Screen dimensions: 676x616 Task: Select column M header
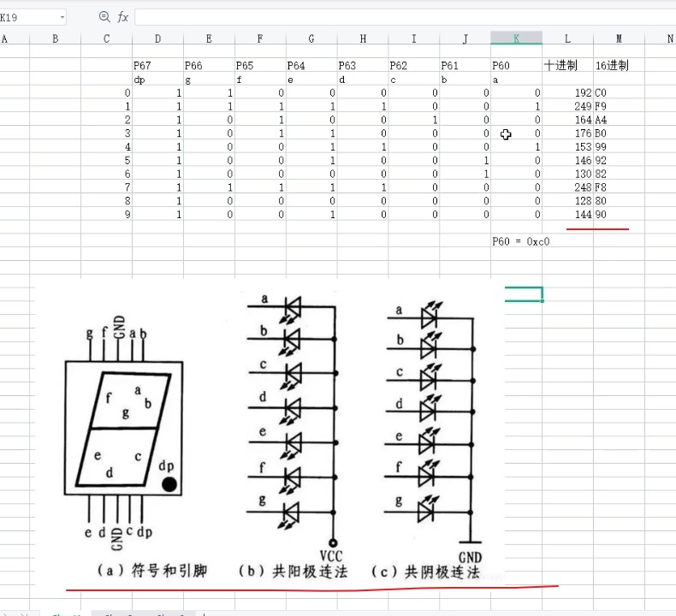point(619,38)
